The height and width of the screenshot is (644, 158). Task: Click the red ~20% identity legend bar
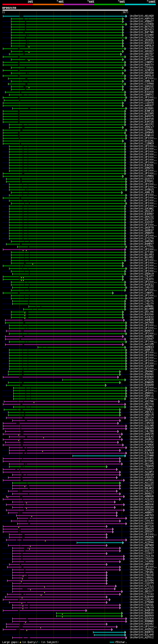pos(18,4)
